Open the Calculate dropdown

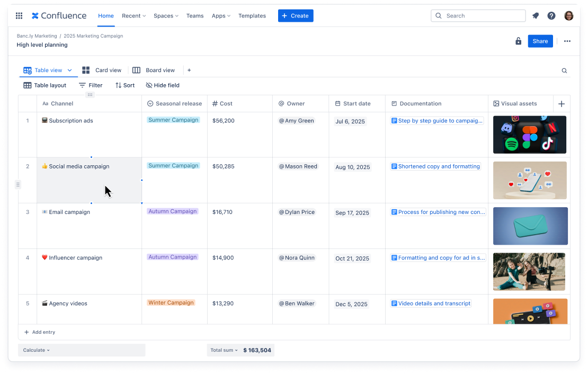[x=37, y=350]
